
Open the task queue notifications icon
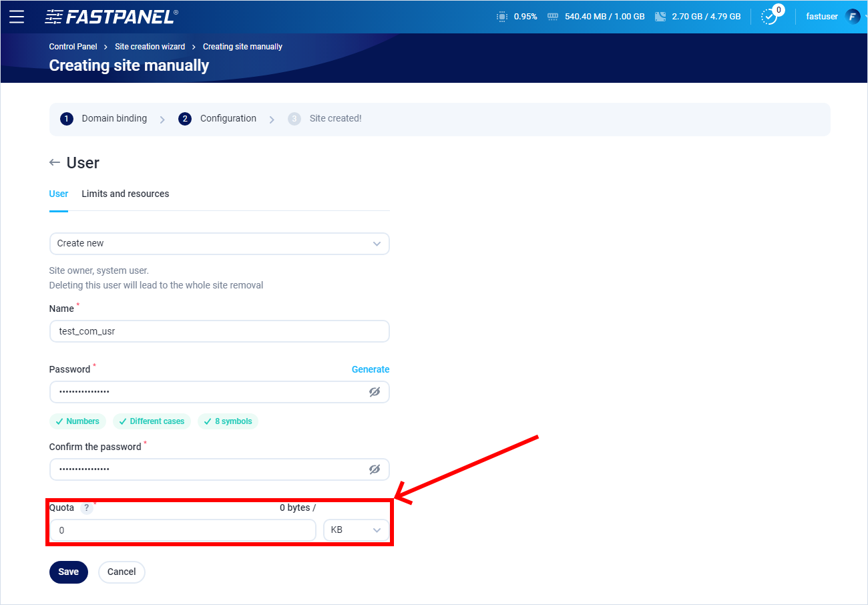pos(771,15)
